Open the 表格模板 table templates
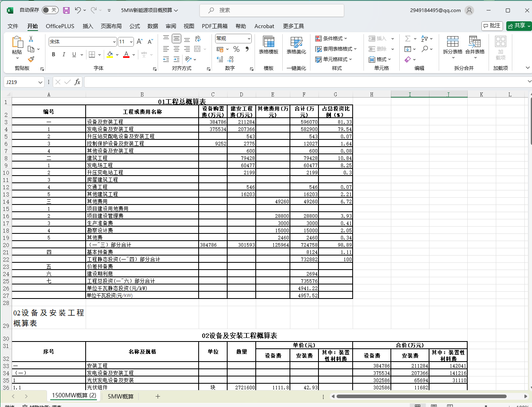The width and height of the screenshot is (532, 407). [269, 45]
